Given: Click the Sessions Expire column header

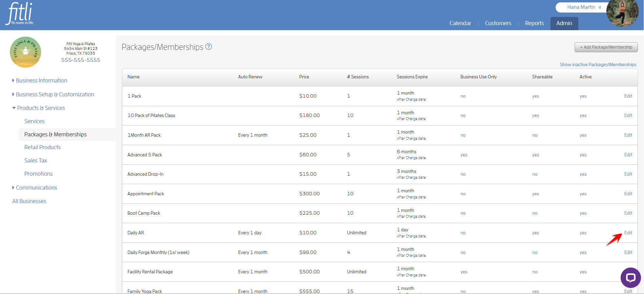Looking at the screenshot, I should coord(412,77).
